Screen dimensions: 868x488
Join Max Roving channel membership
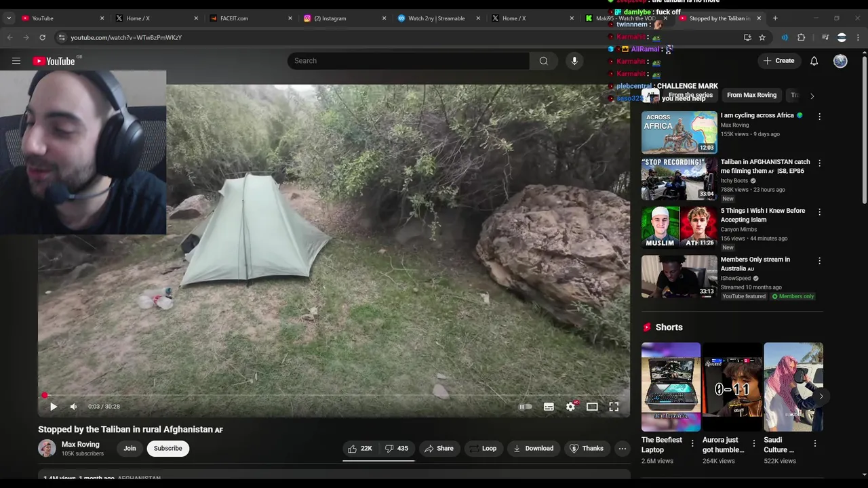coord(130,449)
